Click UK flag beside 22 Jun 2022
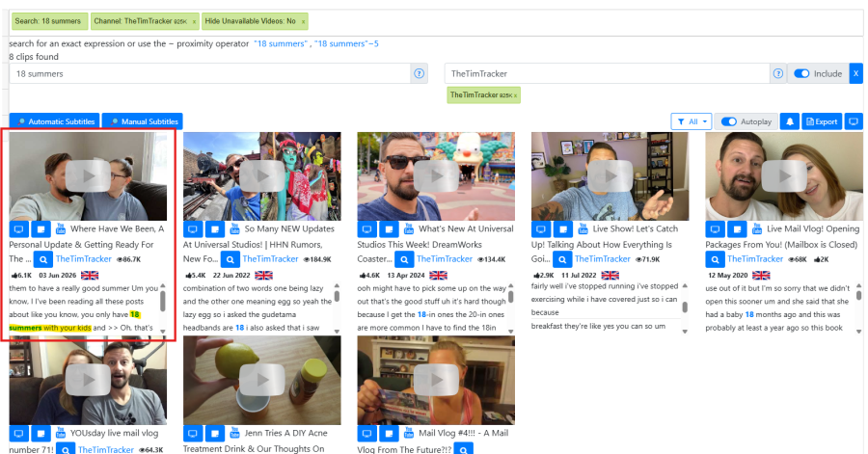Image resolution: width=868 pixels, height=454 pixels. 263,275
